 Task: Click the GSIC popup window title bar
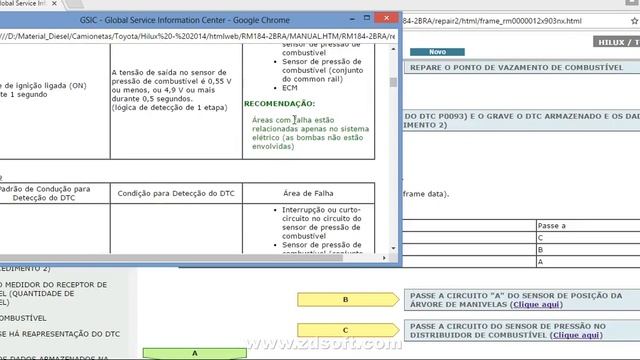[x=184, y=20]
